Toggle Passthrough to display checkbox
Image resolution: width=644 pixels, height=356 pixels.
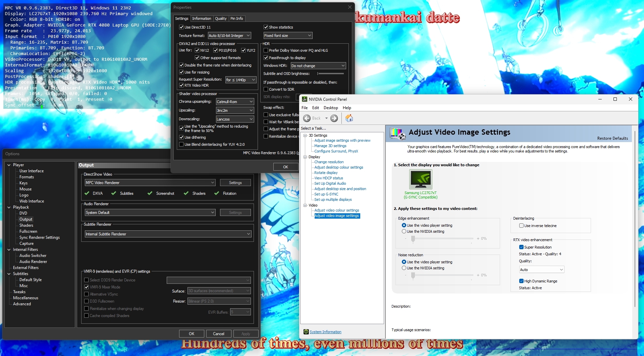266,58
